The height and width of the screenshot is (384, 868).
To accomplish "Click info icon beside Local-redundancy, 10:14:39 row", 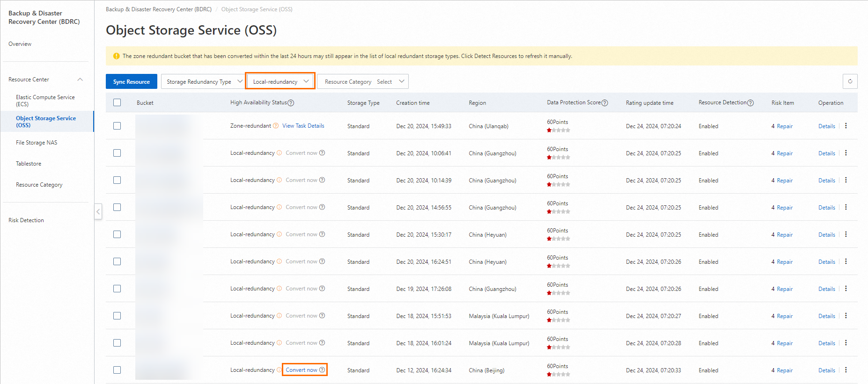I will point(280,180).
